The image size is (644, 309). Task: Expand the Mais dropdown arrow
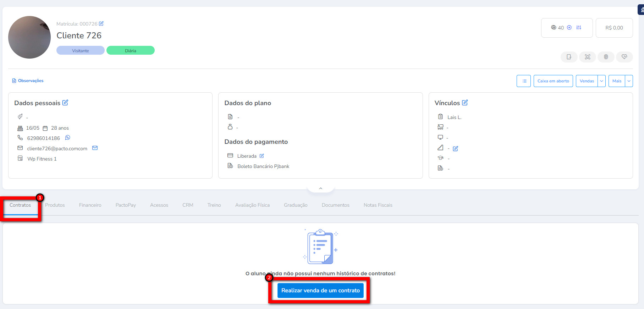pos(629,81)
